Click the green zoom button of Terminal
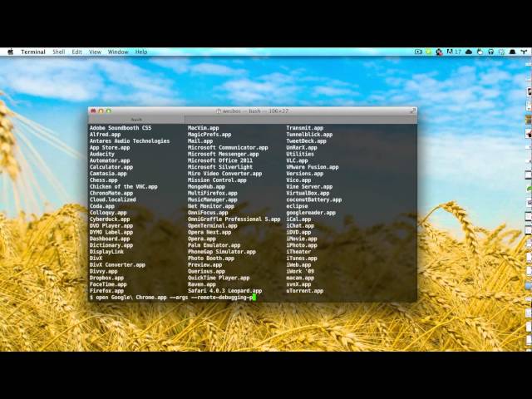The width and height of the screenshot is (532, 399). pyautogui.click(x=109, y=111)
